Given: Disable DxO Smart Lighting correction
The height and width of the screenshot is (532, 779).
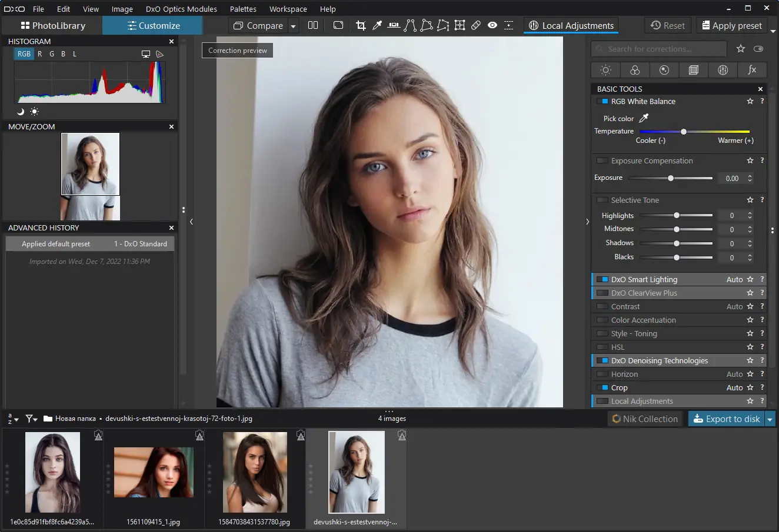Looking at the screenshot, I should point(602,279).
